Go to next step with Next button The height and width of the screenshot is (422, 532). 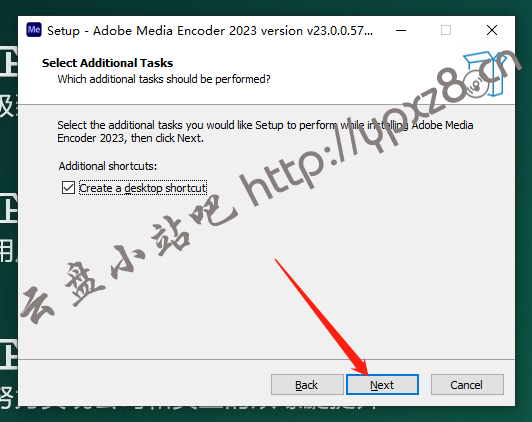pos(382,385)
